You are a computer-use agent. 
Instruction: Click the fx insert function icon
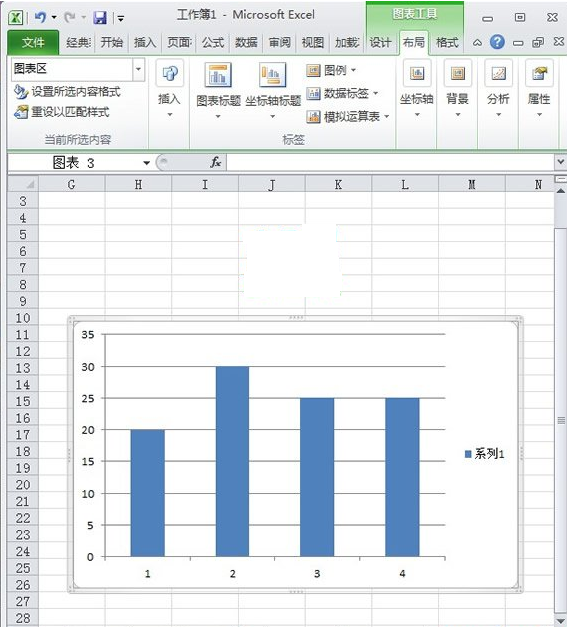216,162
